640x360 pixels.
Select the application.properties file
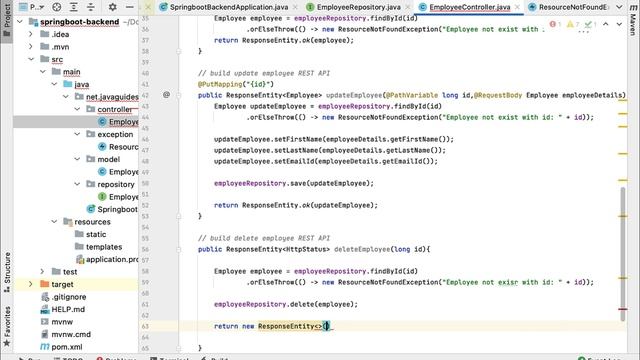tap(107, 260)
